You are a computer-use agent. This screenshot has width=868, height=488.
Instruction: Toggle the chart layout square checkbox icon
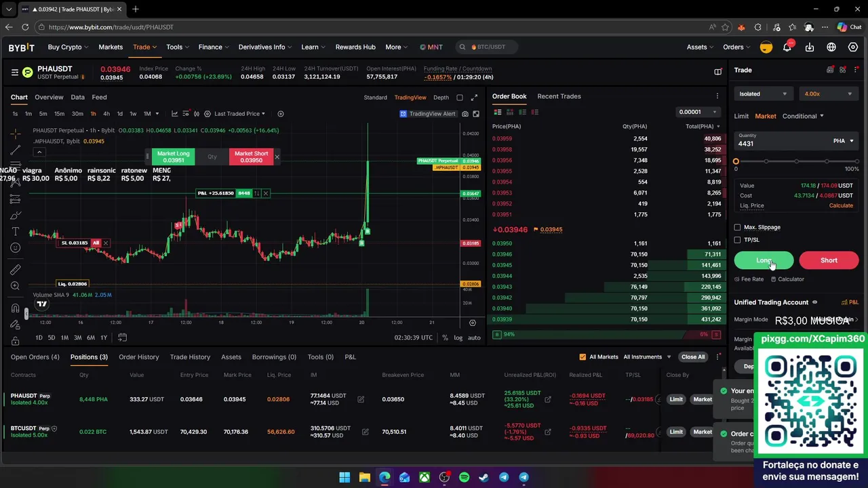[x=460, y=98]
